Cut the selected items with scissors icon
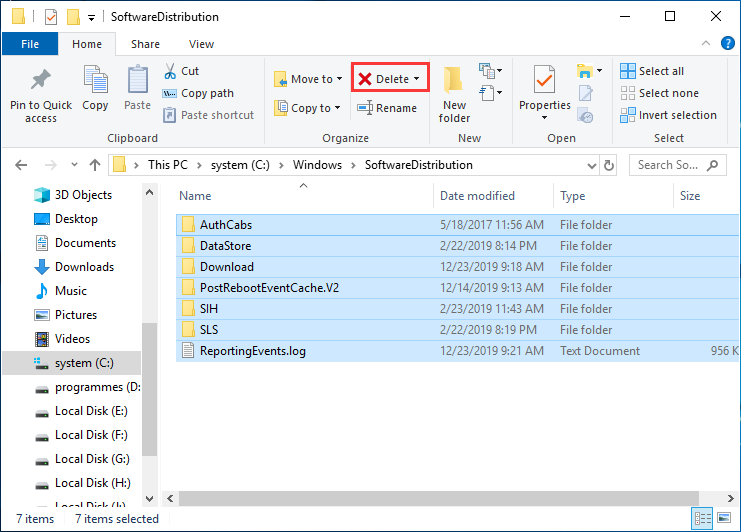The image size is (741, 532). (181, 71)
